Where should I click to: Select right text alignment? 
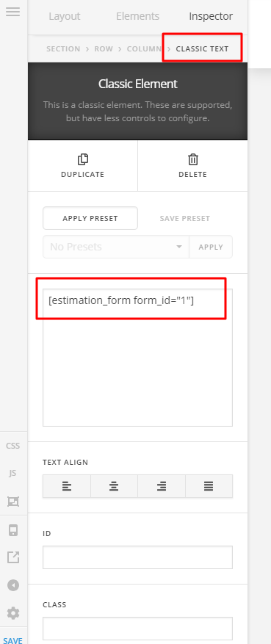162,486
